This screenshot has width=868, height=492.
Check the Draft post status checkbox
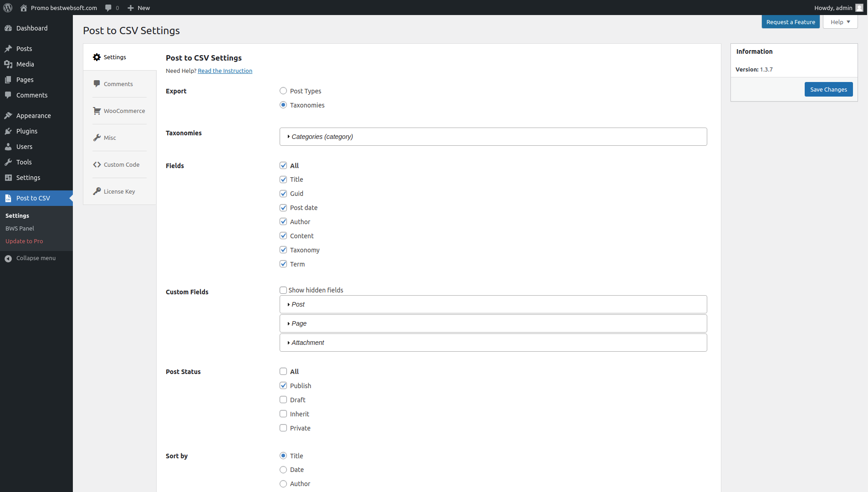[283, 400]
